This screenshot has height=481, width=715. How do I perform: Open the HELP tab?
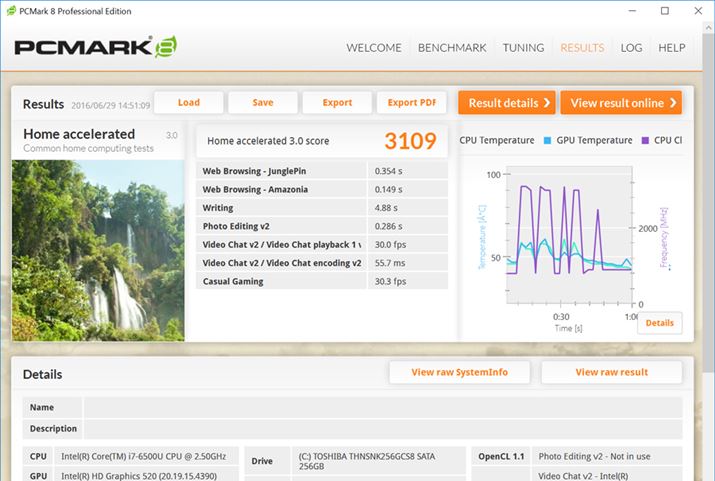(671, 48)
